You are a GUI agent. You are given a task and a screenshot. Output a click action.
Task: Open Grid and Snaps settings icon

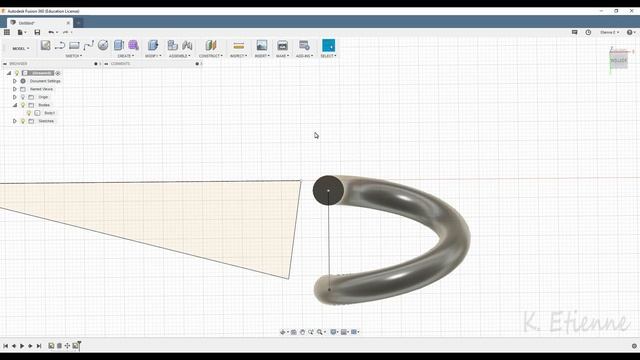[344, 332]
